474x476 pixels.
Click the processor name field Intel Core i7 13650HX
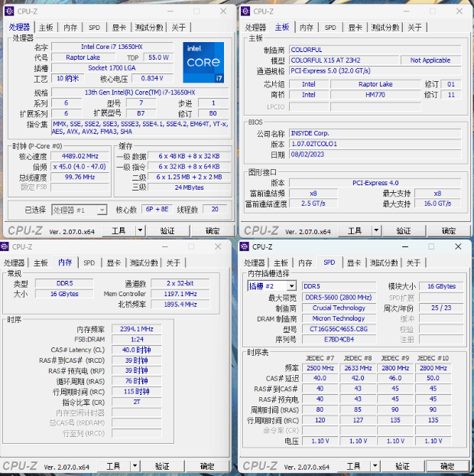coord(112,47)
